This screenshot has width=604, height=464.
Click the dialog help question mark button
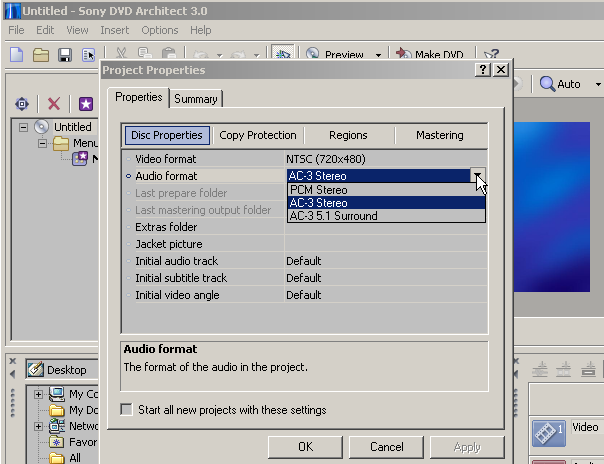pos(483,70)
